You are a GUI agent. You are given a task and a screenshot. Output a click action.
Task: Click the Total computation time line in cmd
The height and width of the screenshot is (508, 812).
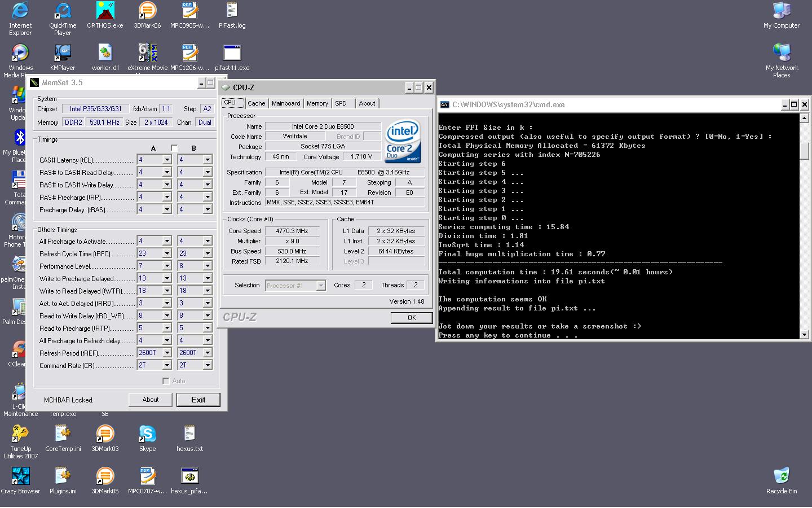click(555, 272)
